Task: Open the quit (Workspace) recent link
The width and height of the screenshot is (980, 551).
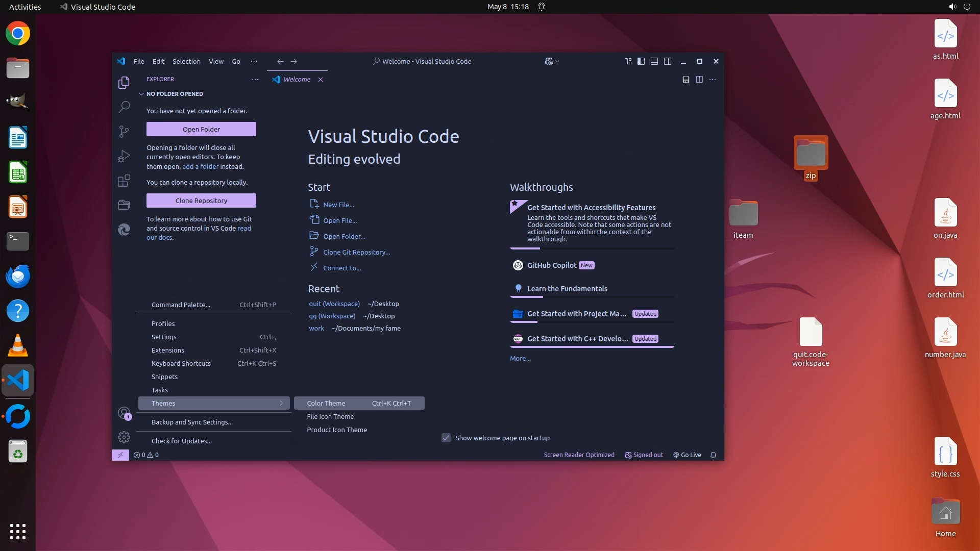Action: [334, 304]
